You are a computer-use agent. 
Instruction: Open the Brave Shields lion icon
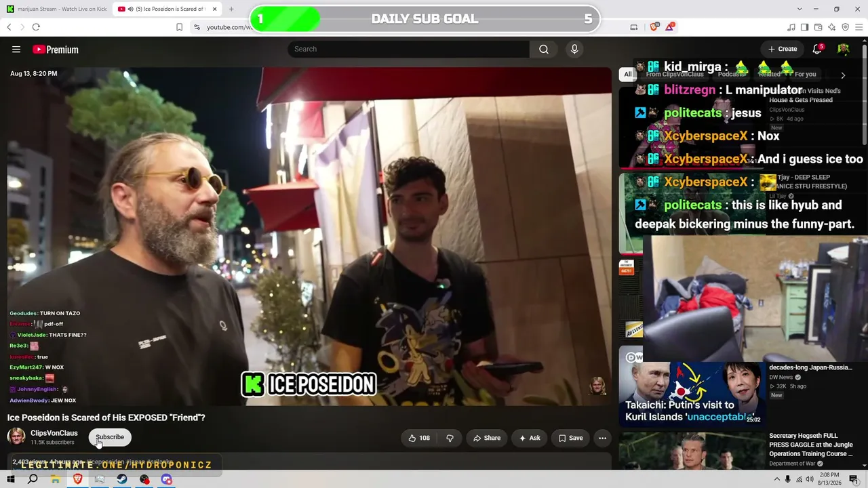tap(654, 27)
